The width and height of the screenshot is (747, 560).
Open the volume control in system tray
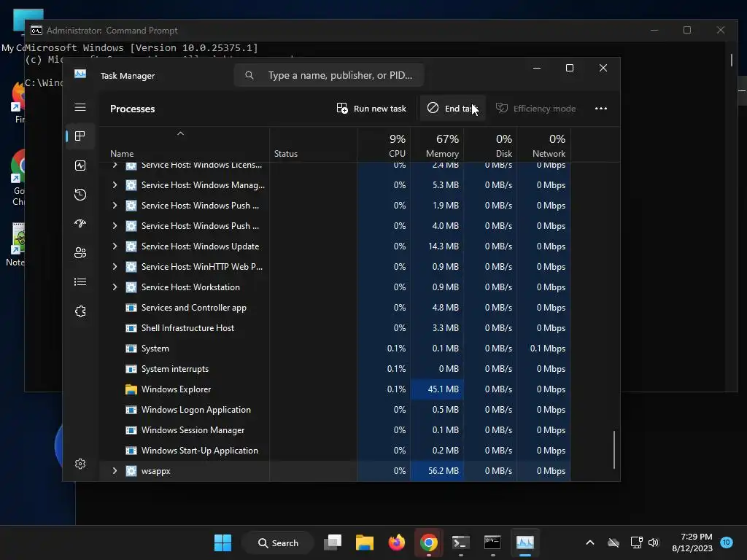pyautogui.click(x=654, y=542)
